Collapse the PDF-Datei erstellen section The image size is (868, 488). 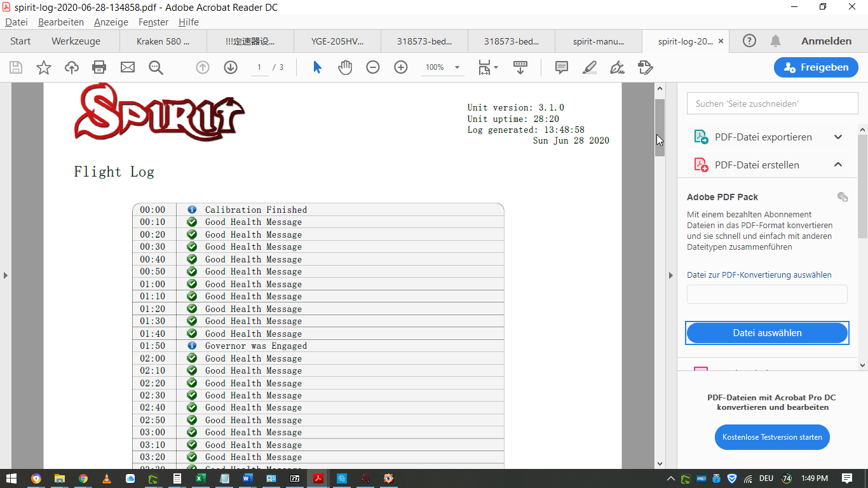click(838, 165)
